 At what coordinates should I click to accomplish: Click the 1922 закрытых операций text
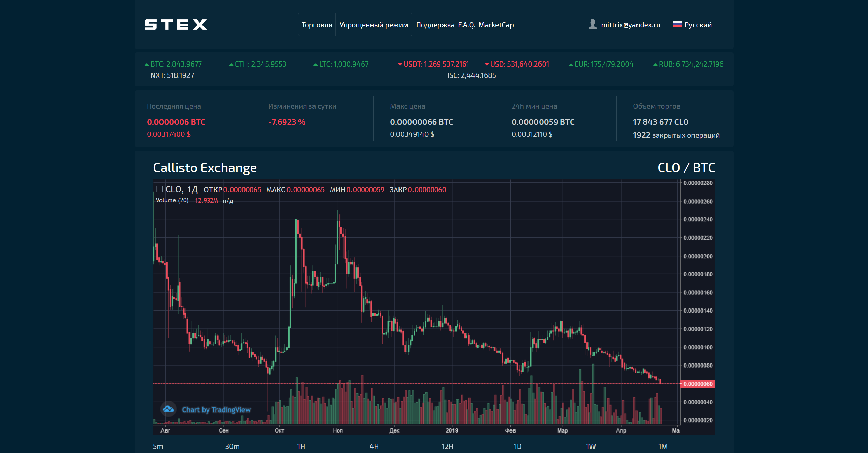pyautogui.click(x=676, y=135)
